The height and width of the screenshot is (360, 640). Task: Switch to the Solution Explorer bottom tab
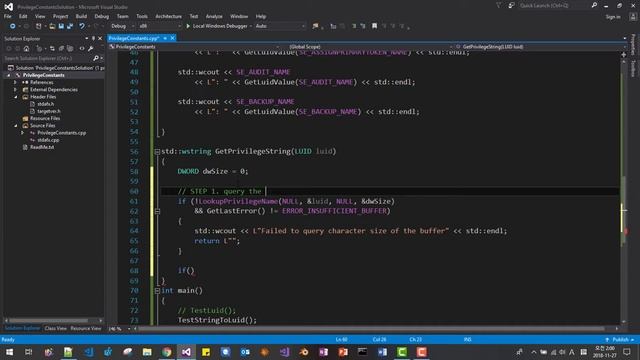tap(22, 328)
